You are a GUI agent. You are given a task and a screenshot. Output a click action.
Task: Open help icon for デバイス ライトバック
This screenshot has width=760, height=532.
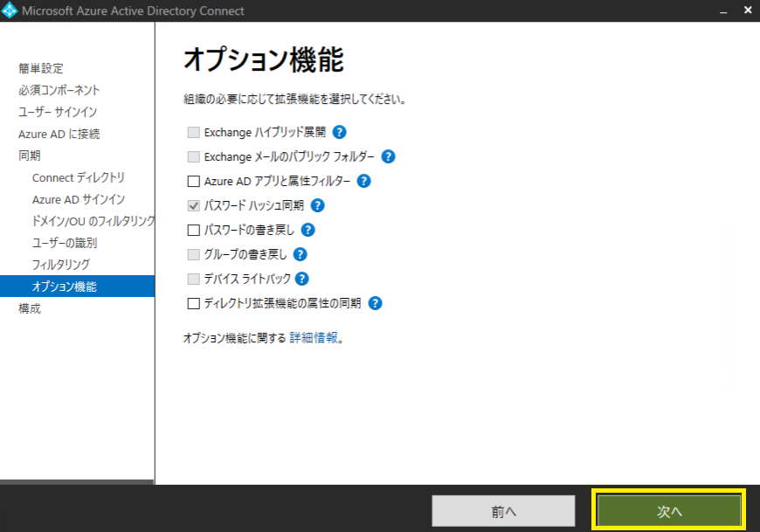[302, 279]
